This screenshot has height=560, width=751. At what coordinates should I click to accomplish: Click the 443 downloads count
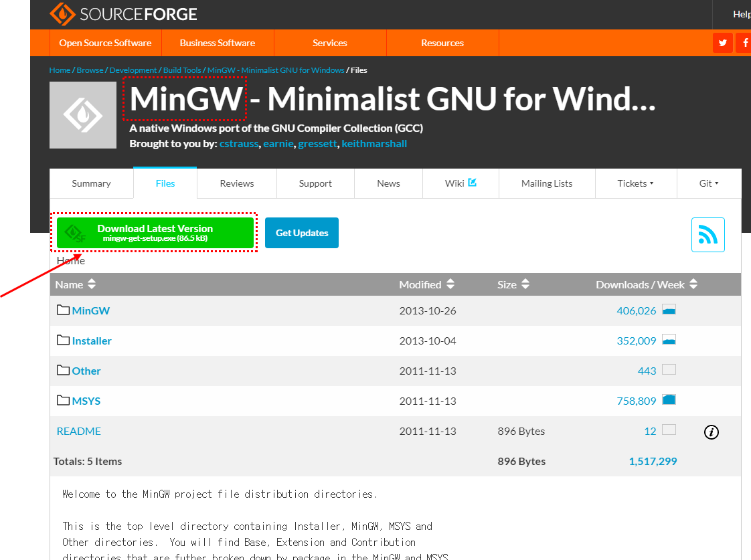[647, 371]
